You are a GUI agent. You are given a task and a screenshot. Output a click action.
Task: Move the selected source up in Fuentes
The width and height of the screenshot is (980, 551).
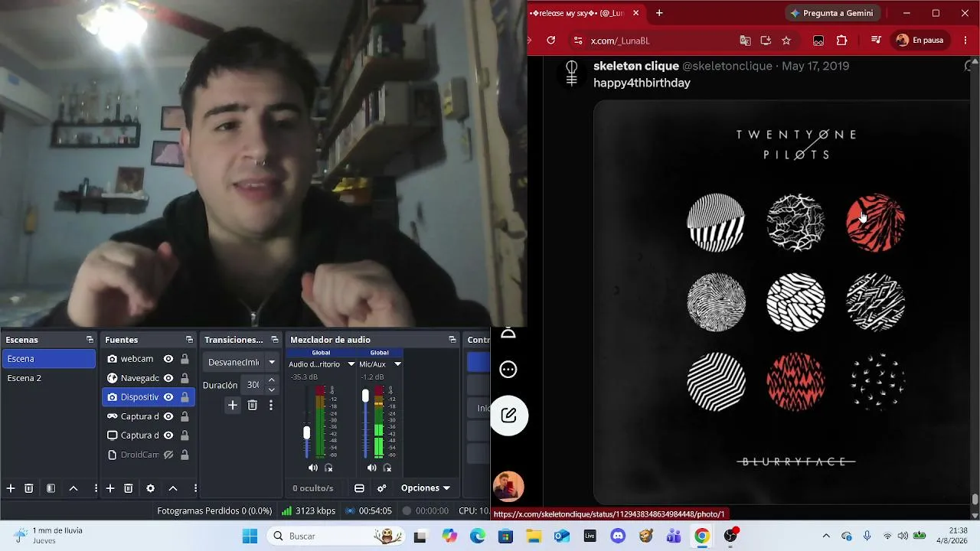[x=173, y=488]
